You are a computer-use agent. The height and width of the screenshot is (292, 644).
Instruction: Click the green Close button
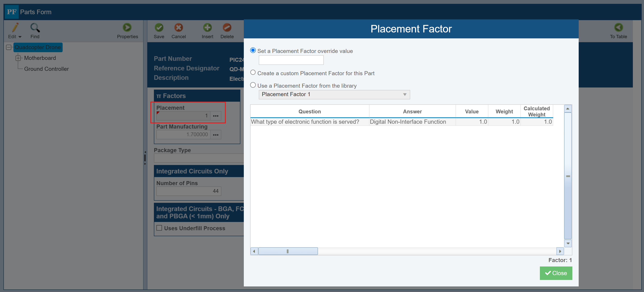555,273
